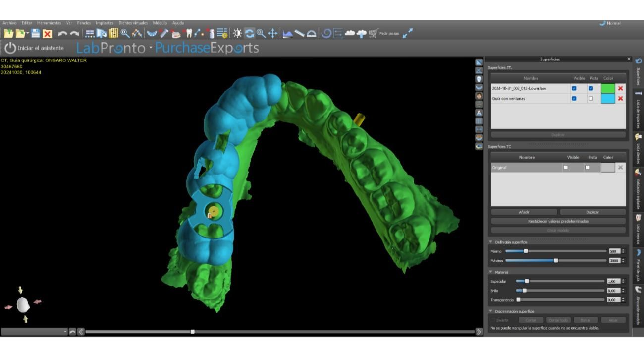Click the orientation head widget in viewport corner
The width and height of the screenshot is (644, 357).
pyautogui.click(x=23, y=304)
